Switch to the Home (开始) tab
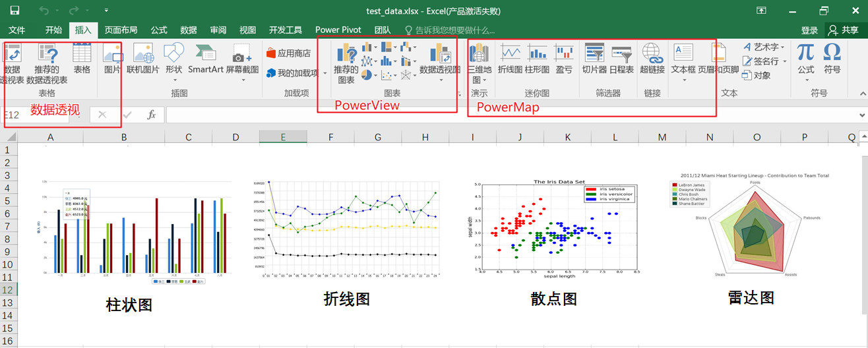The height and width of the screenshot is (348, 868). point(54,30)
